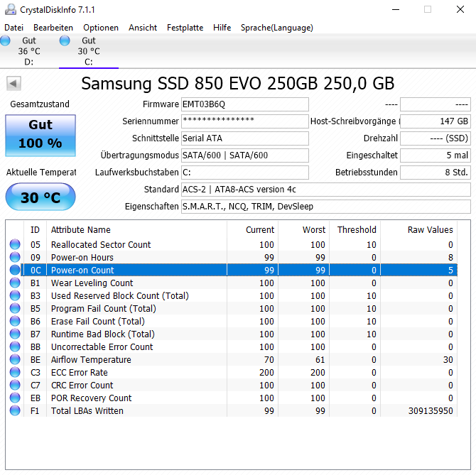Click the status orb for Runtime Bad Block

[15, 334]
